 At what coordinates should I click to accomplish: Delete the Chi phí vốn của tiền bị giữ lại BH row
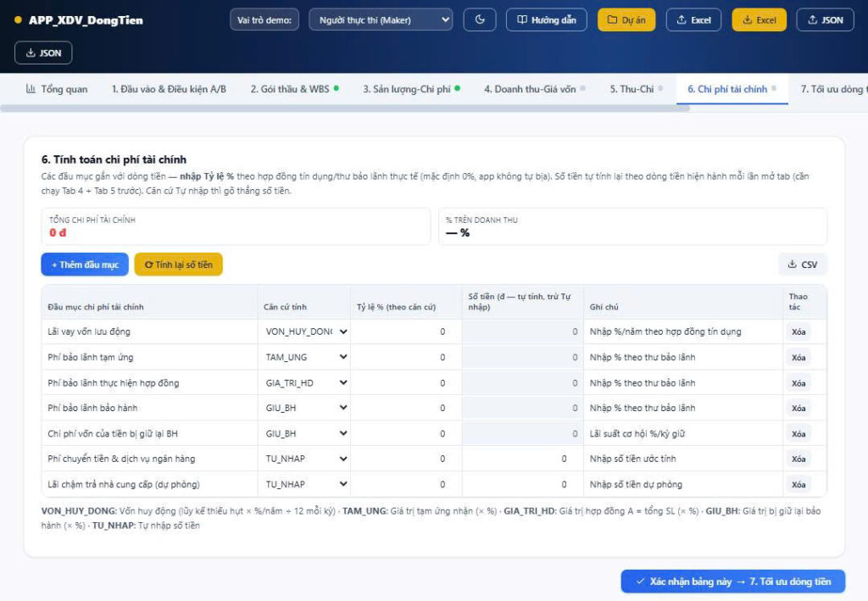[798, 434]
